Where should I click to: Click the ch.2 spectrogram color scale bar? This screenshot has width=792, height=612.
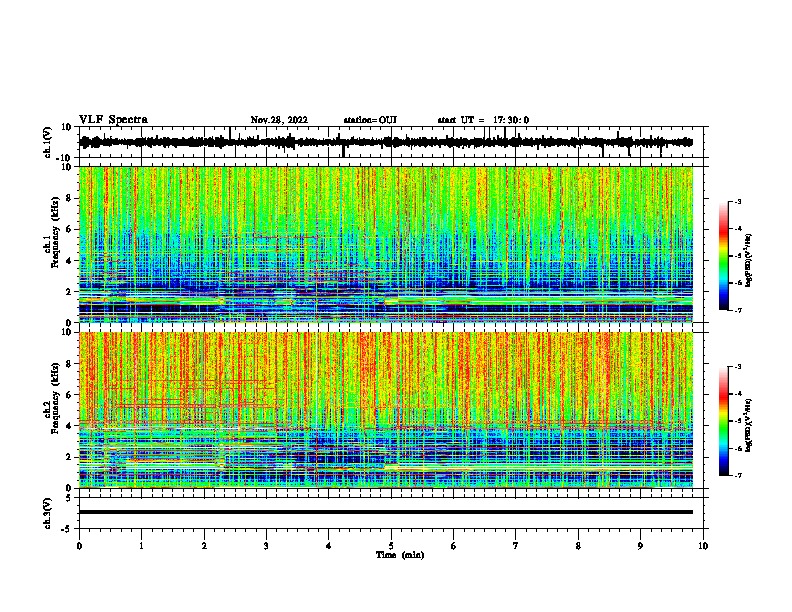(x=724, y=421)
